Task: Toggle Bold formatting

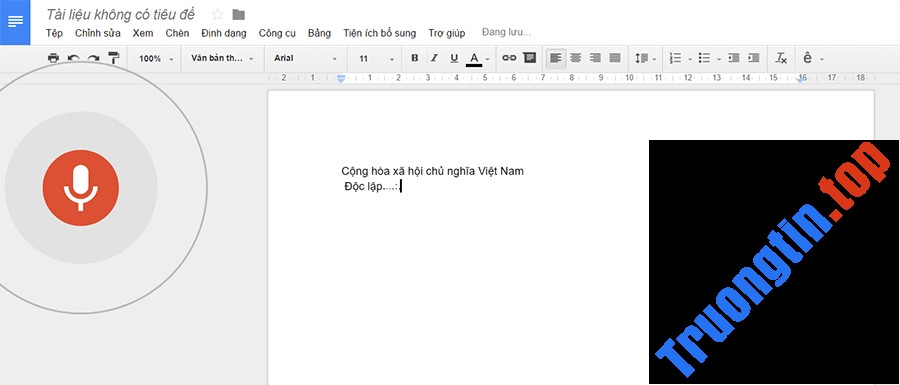Action: [415, 58]
